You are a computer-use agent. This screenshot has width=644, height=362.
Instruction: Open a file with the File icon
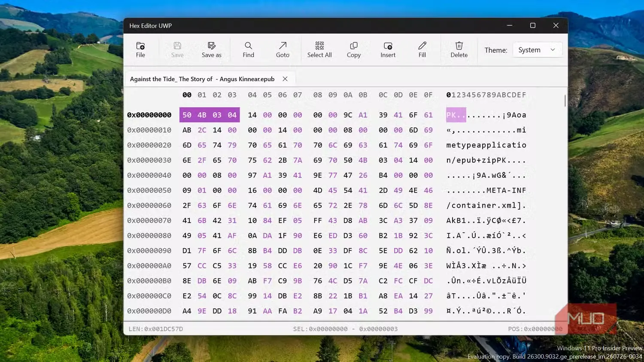140,50
